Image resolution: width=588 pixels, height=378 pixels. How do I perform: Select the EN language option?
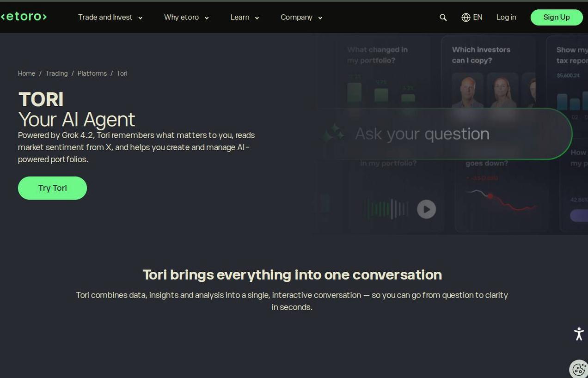click(x=478, y=18)
